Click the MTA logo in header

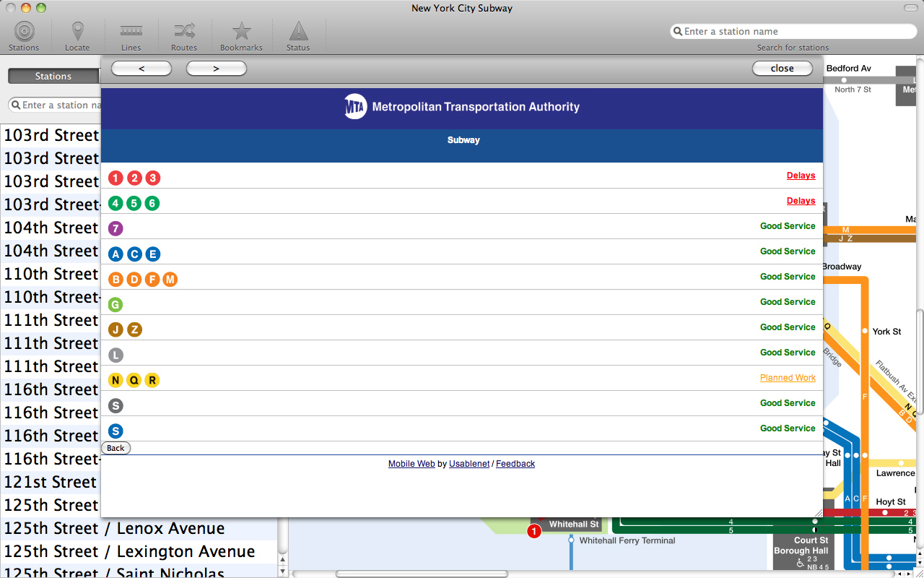point(356,107)
